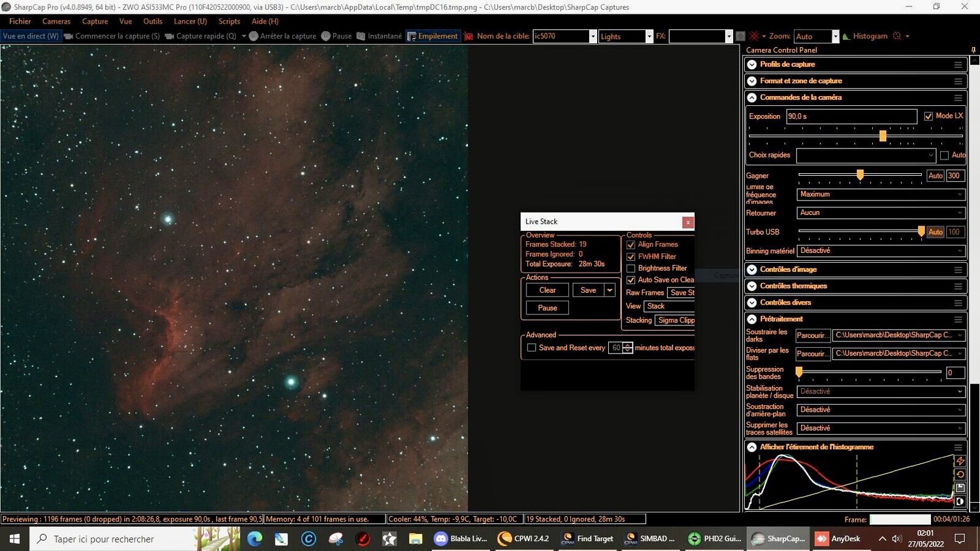
Task: Enable Save and Reset every checkbox
Action: [x=532, y=348]
